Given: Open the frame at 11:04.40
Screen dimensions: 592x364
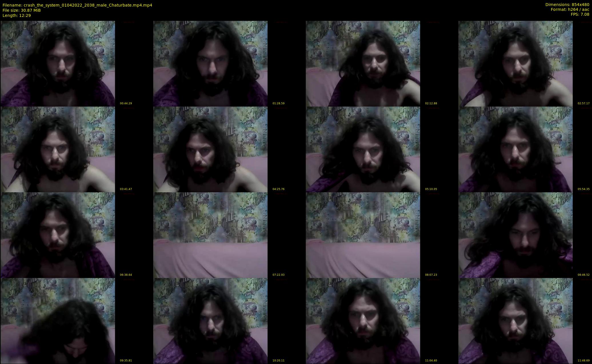Looking at the screenshot, I should click(x=363, y=321).
